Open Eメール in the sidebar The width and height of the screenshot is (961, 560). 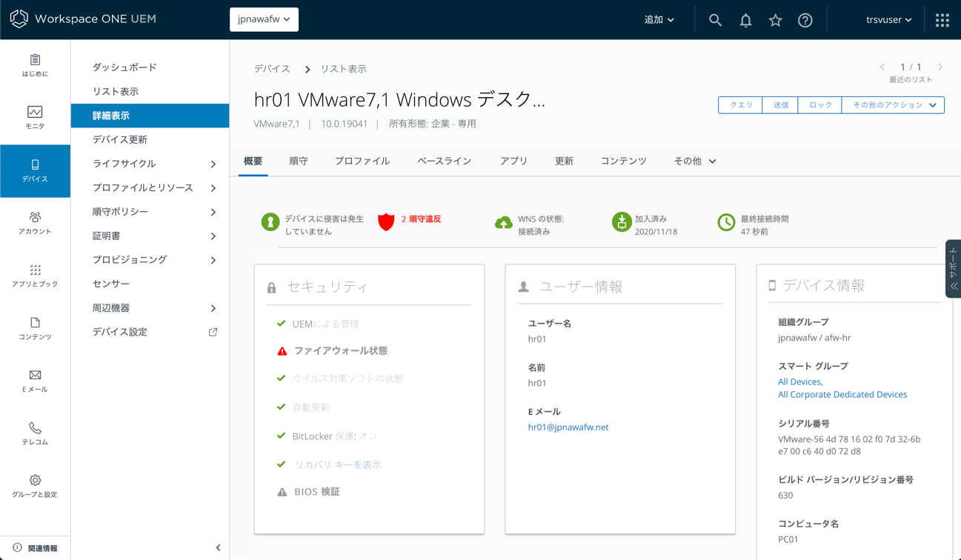[x=35, y=381]
